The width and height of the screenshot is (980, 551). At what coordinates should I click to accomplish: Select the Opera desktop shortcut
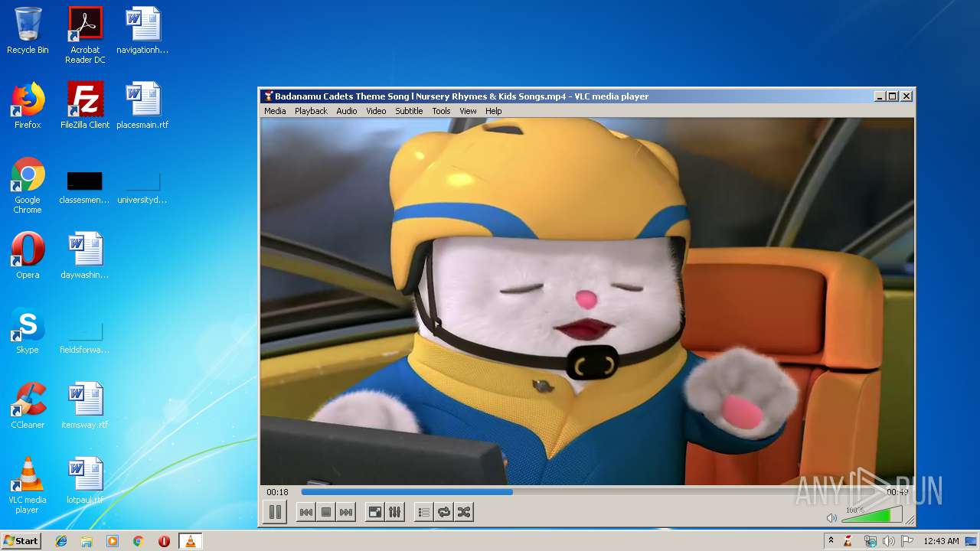28,256
